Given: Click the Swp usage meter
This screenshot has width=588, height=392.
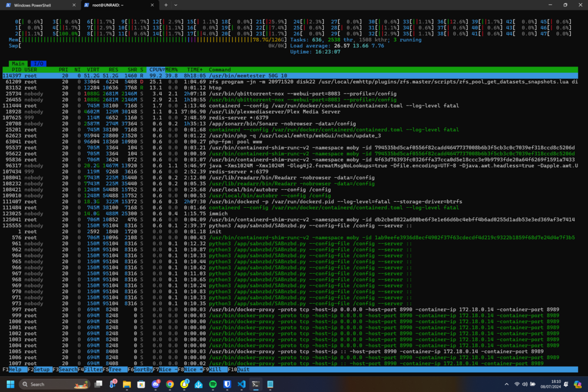Looking at the screenshot, I should [148, 46].
